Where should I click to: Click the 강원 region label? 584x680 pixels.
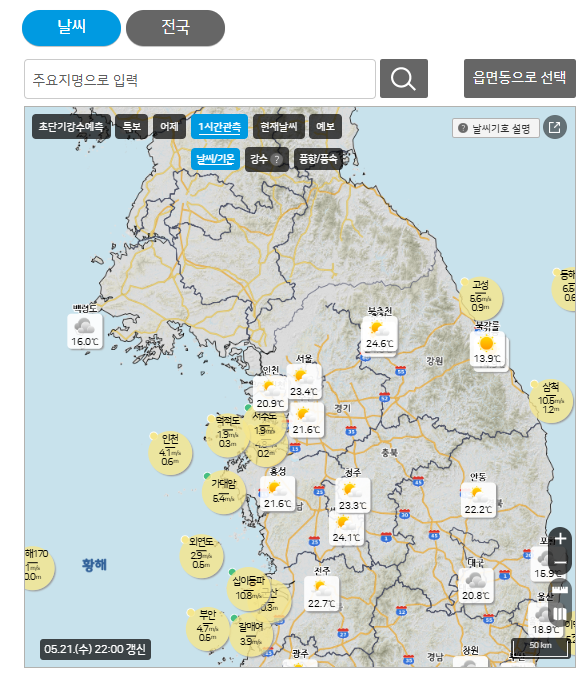click(x=434, y=361)
